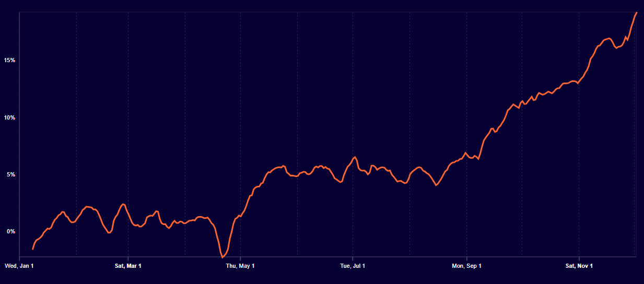This screenshot has width=644, height=284.
Task: Click dashed gridline between Jan 1 and Mar 1
Action: click(x=77, y=131)
